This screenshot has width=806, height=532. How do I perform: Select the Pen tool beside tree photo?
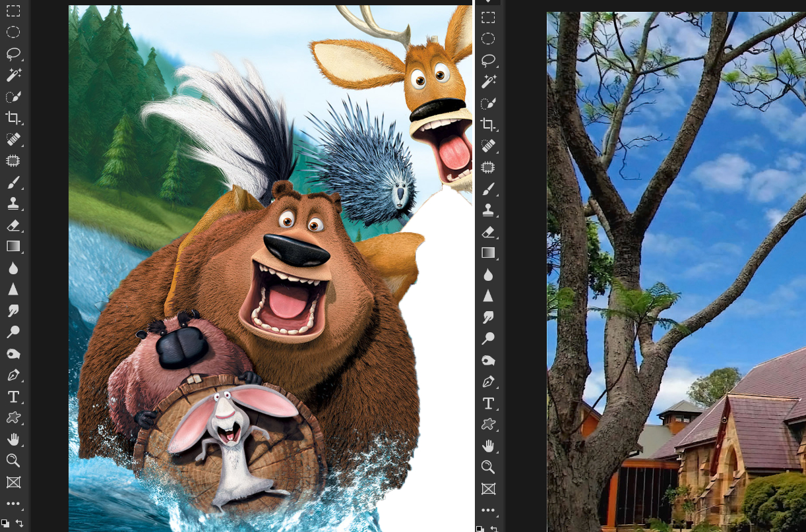[488, 382]
